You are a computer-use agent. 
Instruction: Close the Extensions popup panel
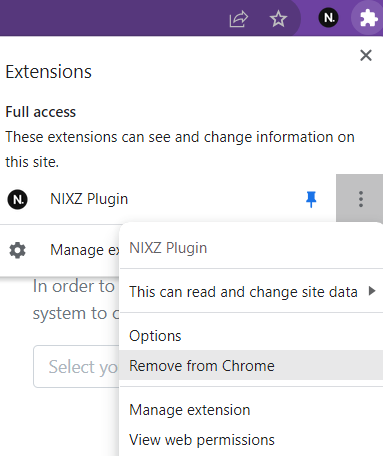366,55
